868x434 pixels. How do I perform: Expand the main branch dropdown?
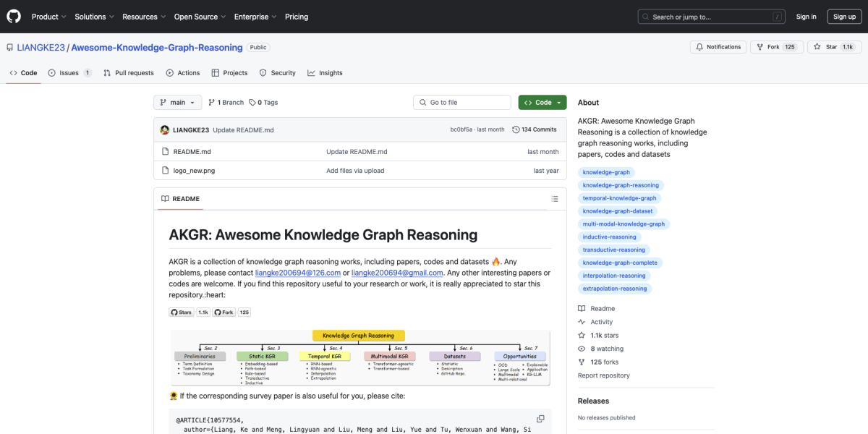point(177,103)
